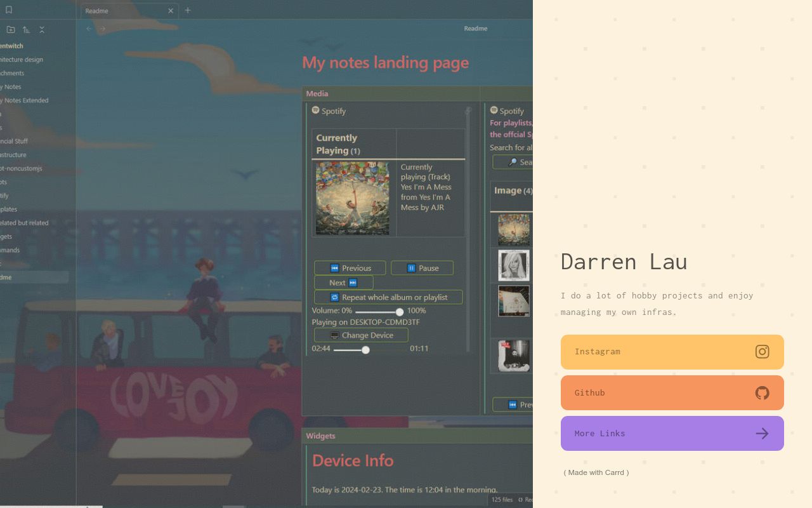Click the Yes I'm A Mess album cover
This screenshot has width=812, height=508.
click(x=353, y=198)
